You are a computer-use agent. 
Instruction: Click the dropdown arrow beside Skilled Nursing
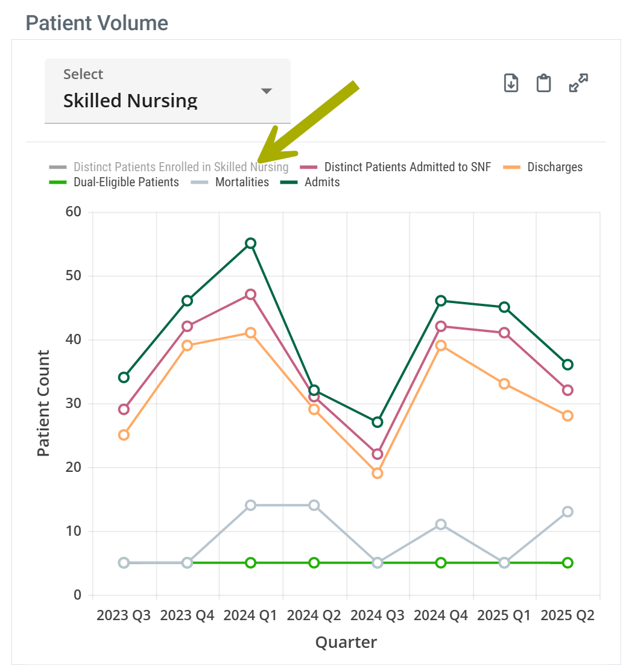pyautogui.click(x=267, y=91)
